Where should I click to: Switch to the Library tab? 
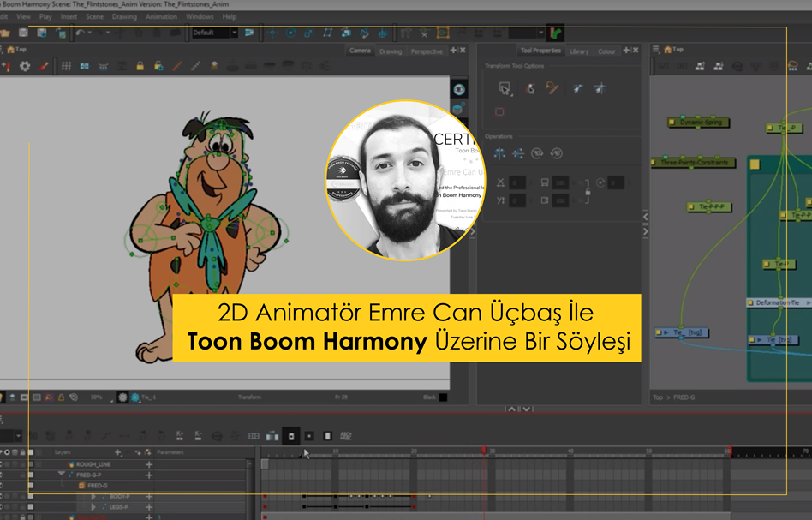(579, 51)
